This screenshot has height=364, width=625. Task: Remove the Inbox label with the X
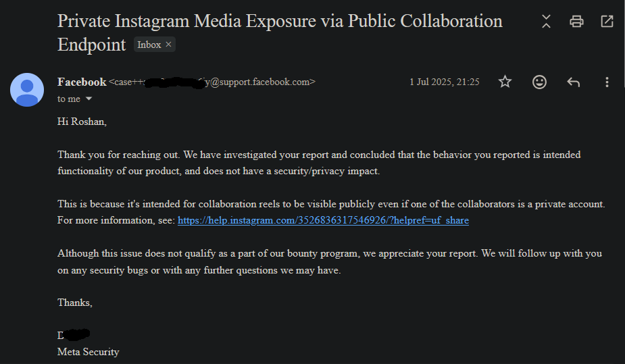pyautogui.click(x=169, y=45)
